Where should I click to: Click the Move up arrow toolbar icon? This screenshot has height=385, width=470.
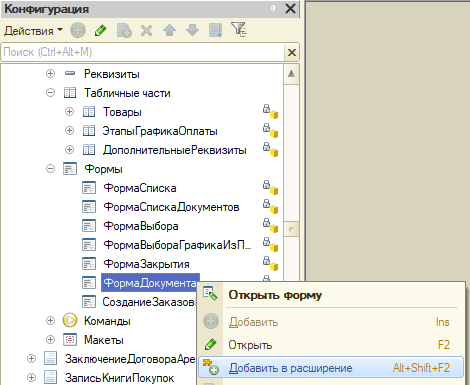point(169,30)
